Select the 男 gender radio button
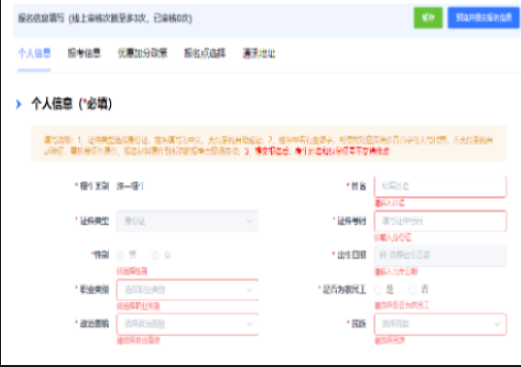 (x=120, y=256)
